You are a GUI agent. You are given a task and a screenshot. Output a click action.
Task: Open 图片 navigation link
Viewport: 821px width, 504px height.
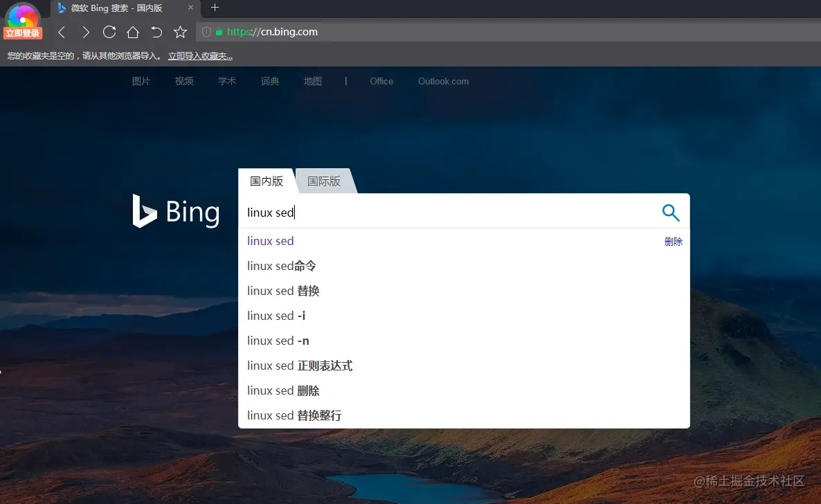[x=141, y=81]
